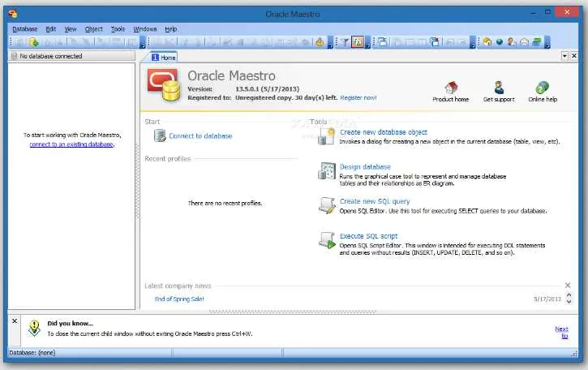Click the Connect to database icon
Screen dimensions: 588x370
click(160, 136)
